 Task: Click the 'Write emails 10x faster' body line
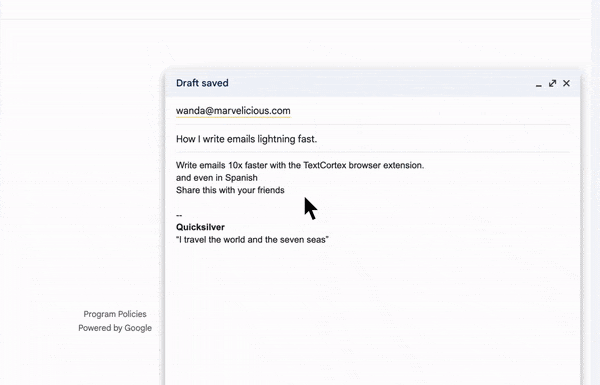(x=300, y=165)
